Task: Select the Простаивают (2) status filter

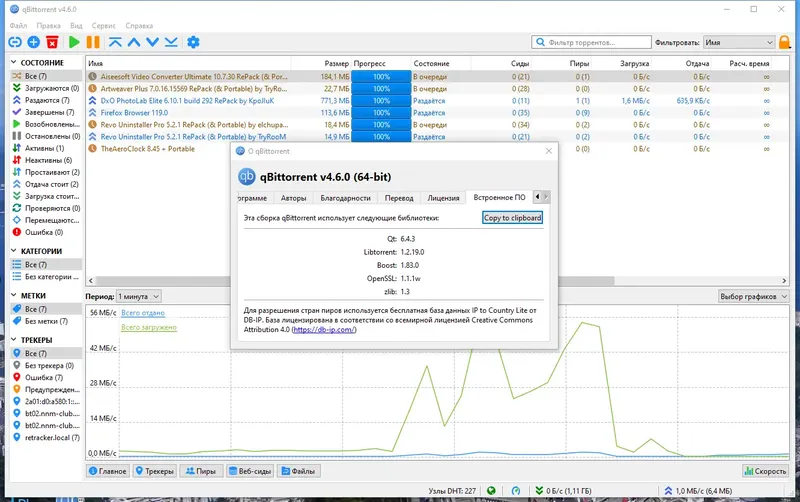Action: (x=46, y=172)
